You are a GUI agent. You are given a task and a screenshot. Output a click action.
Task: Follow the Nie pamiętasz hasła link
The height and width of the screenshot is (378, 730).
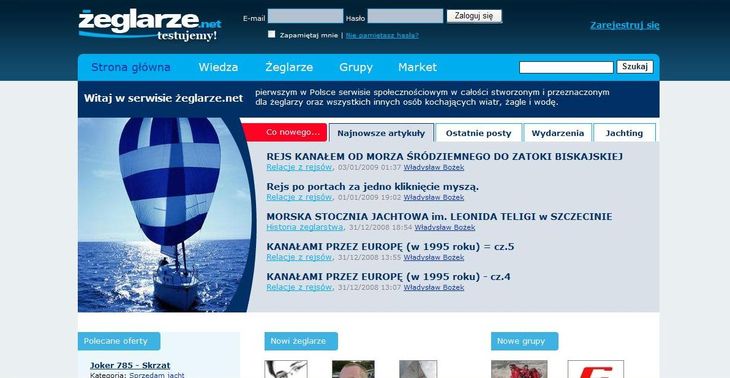coord(382,35)
